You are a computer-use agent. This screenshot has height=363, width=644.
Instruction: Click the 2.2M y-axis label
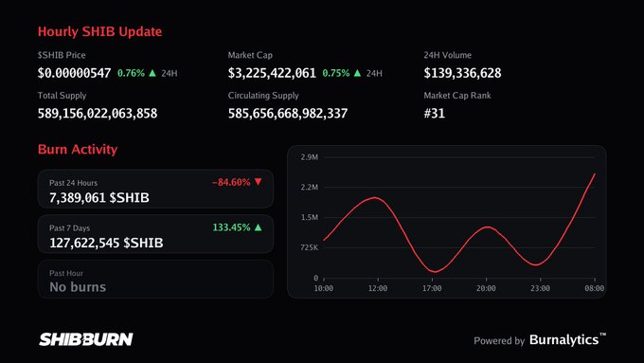coord(310,188)
